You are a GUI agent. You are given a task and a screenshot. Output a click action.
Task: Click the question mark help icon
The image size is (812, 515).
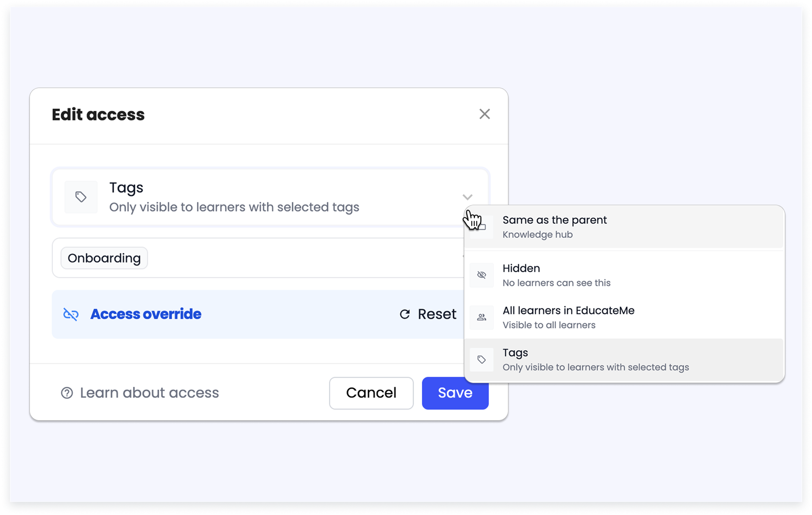tap(67, 393)
